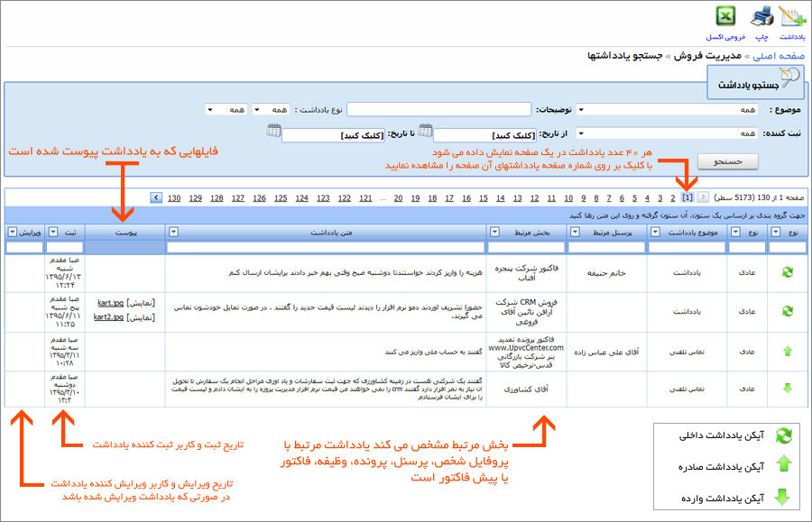Click filter box under پرسنل مرتبط column
812x522 pixels.
pyautogui.click(x=606, y=248)
